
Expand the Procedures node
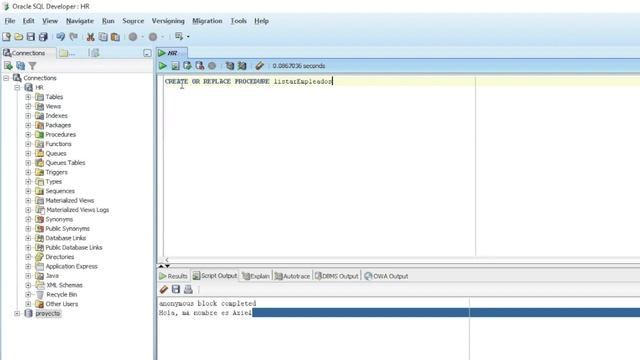28,134
